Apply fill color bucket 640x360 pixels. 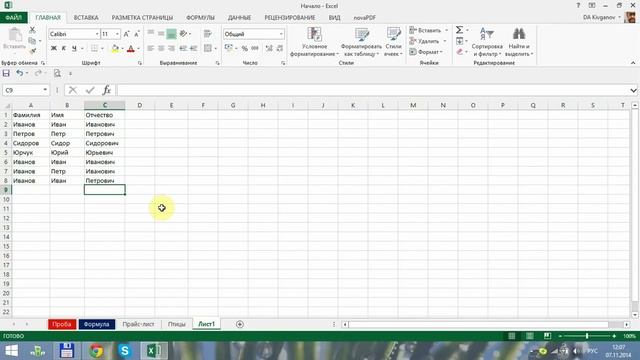pos(115,49)
